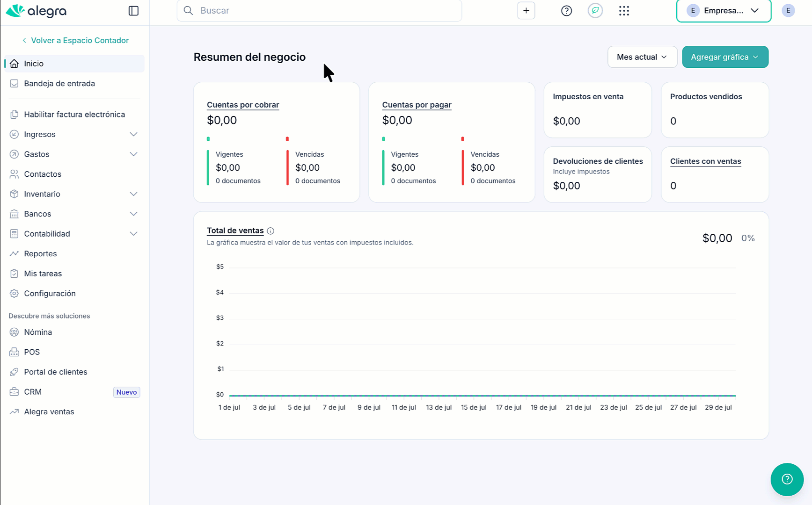Open the Cuentas por pagar link
Image resolution: width=812 pixels, height=505 pixels.
point(417,105)
